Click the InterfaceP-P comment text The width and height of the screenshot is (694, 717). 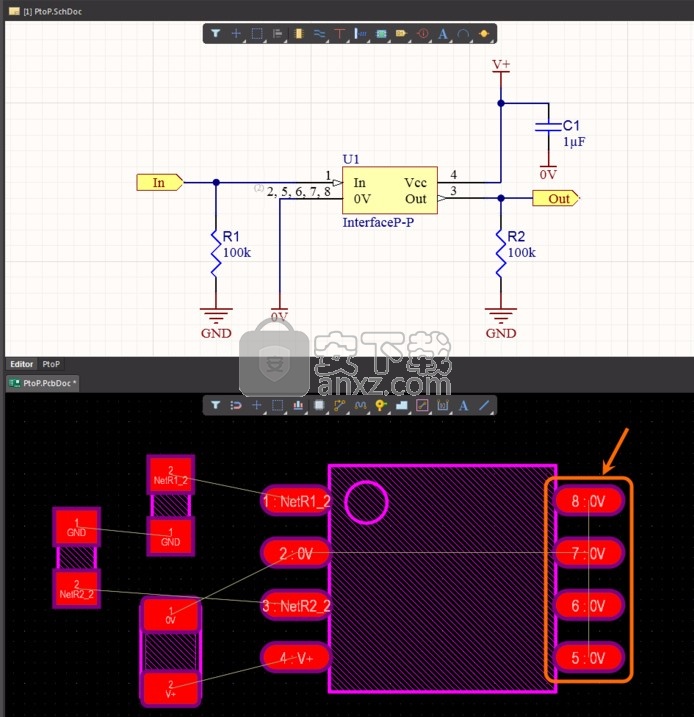click(378, 223)
